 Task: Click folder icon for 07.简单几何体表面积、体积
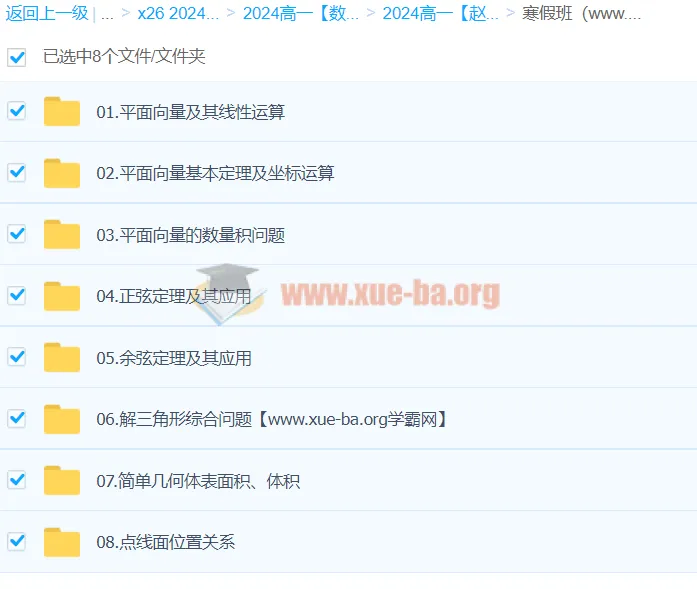coord(62,481)
